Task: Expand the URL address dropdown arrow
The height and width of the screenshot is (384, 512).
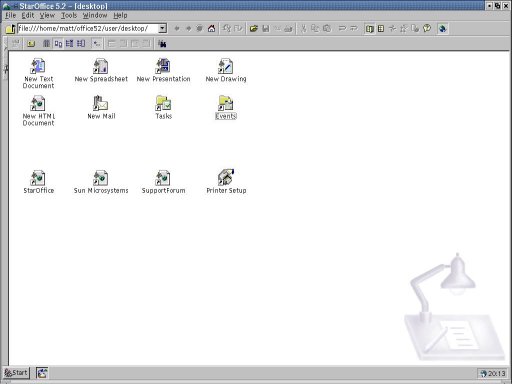Action: 162,28
